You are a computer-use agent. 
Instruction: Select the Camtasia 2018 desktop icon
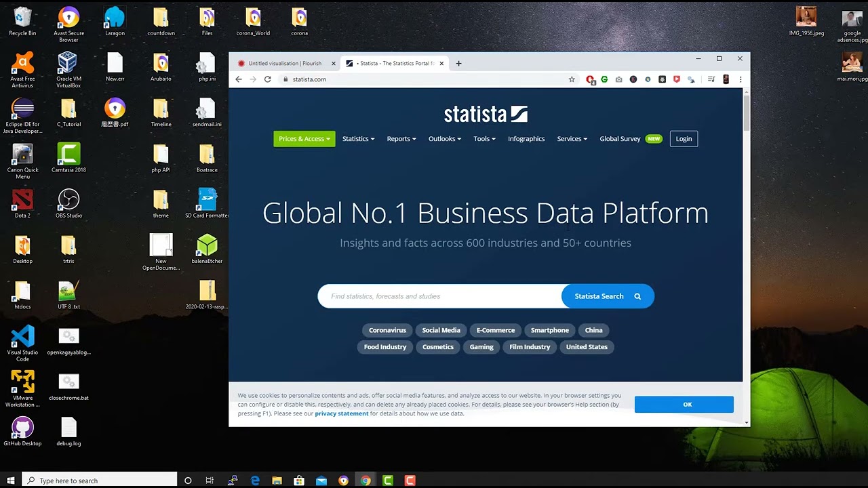tap(68, 158)
